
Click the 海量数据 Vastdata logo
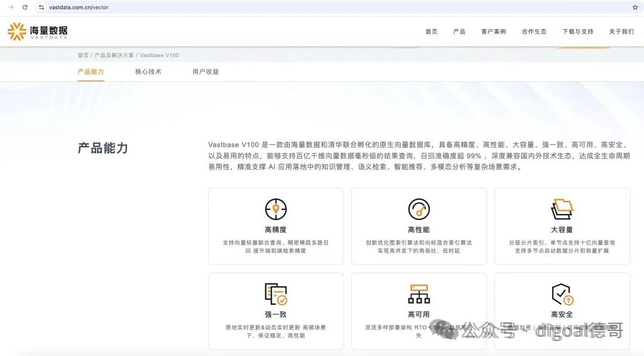click(38, 32)
